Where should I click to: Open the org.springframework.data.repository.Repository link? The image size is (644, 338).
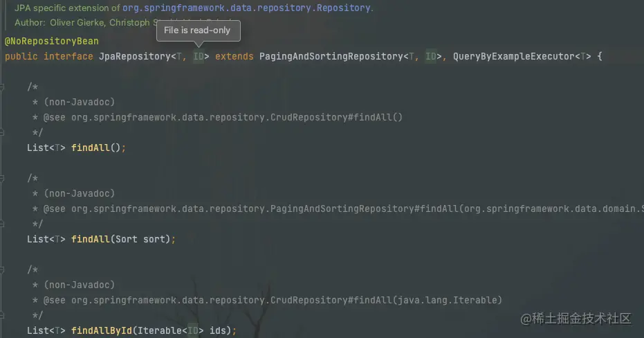246,8
